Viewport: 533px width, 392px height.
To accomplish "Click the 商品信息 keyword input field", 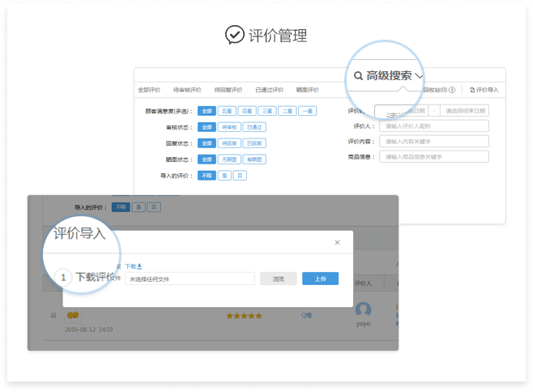I will [435, 156].
